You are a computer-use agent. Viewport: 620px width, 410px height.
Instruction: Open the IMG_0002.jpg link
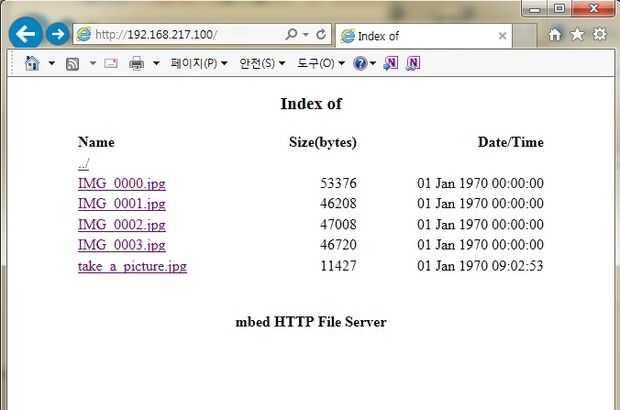122,225
